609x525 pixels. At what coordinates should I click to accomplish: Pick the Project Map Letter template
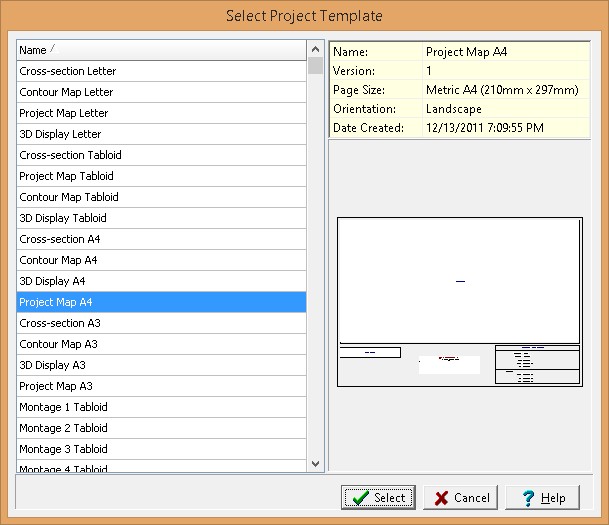pyautogui.click(x=64, y=113)
